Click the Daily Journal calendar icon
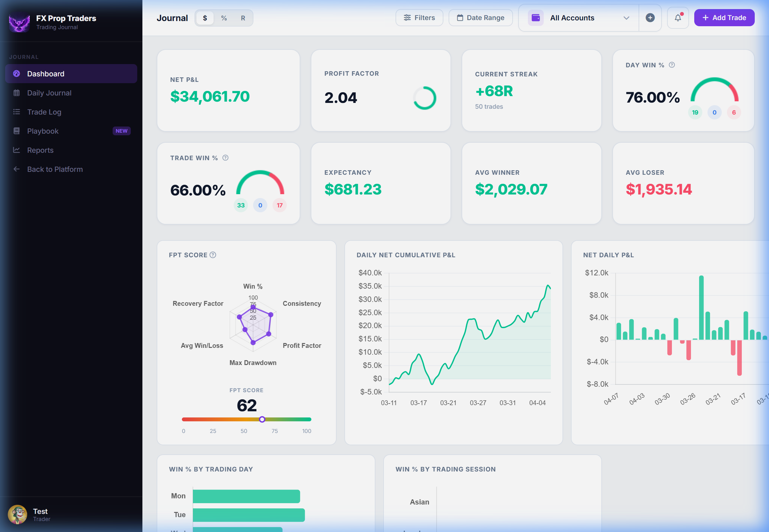The width and height of the screenshot is (769, 532). 16,93
